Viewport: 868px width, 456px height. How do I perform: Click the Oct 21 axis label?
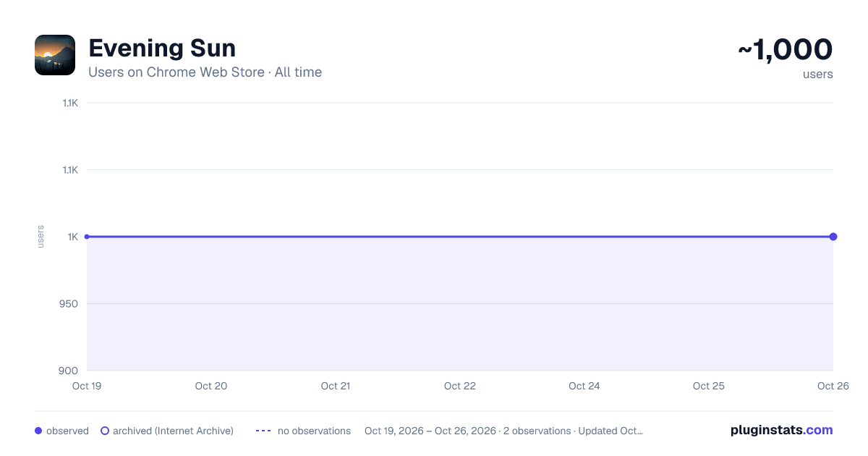(x=336, y=386)
